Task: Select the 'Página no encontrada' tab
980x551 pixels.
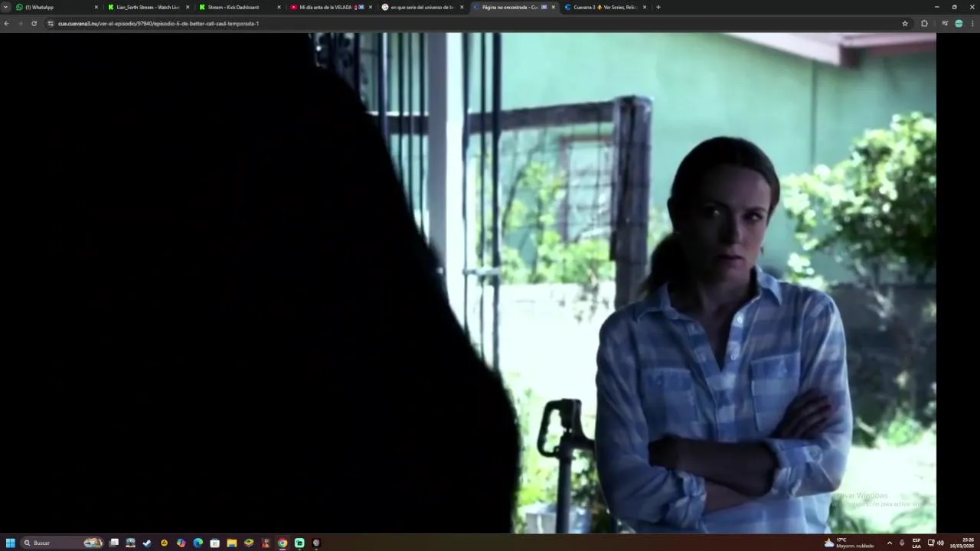Action: (514, 7)
